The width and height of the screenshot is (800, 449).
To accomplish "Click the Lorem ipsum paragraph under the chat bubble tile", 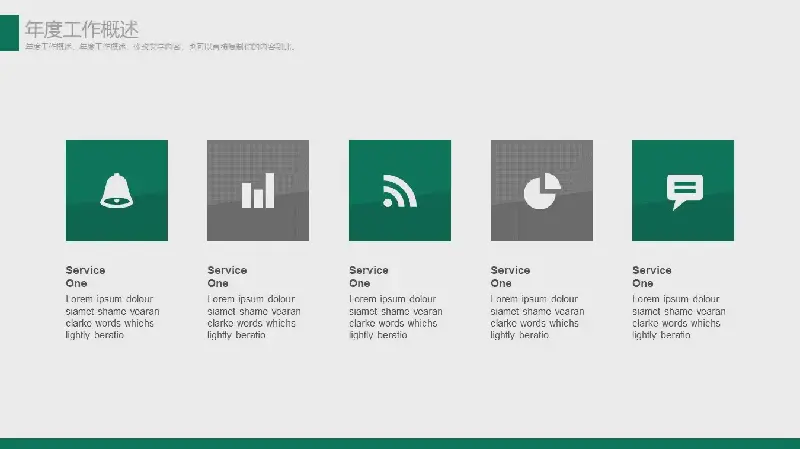I will point(679,317).
